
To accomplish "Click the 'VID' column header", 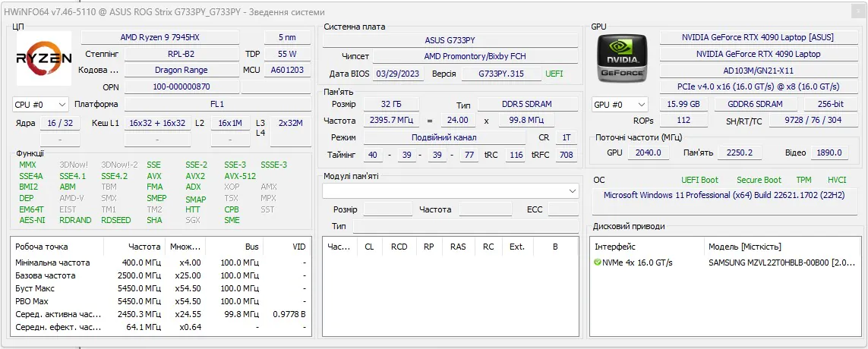I will point(286,247).
